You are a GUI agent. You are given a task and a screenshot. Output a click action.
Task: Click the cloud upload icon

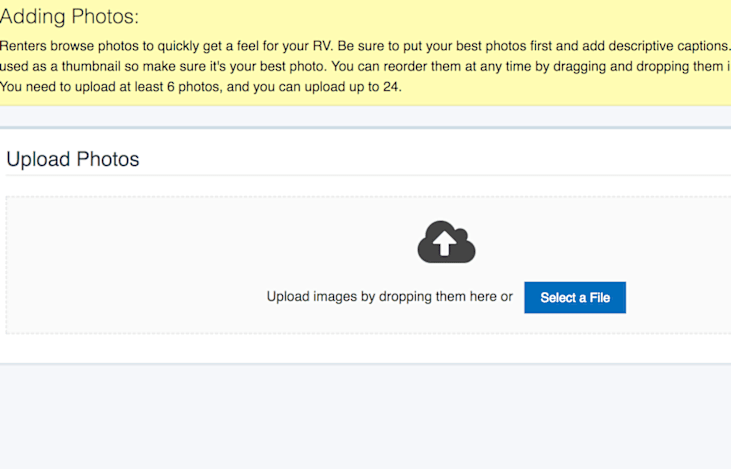(446, 241)
